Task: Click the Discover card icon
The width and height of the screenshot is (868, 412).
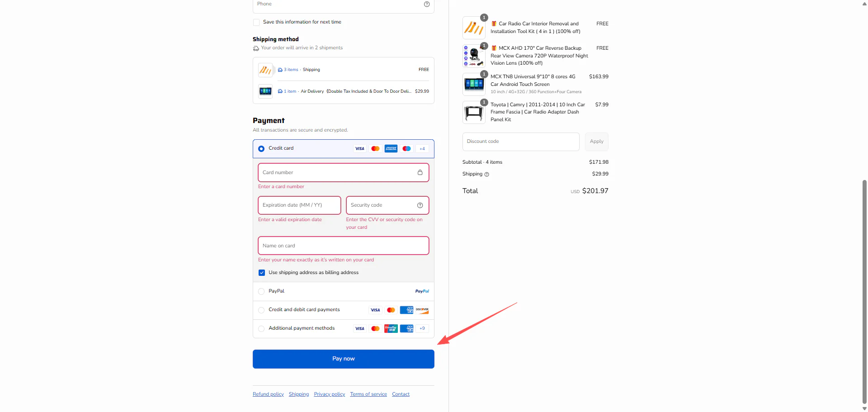Action: pyautogui.click(x=422, y=310)
